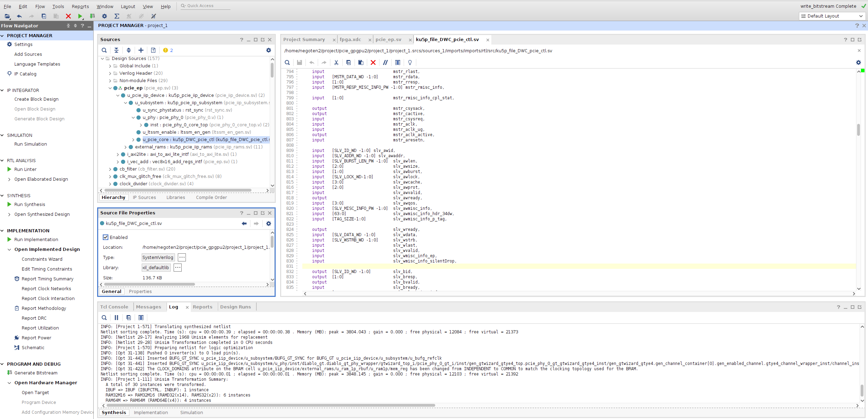Collapse the PROJECT MANAGER section
The height and width of the screenshot is (419, 868).
2,35
